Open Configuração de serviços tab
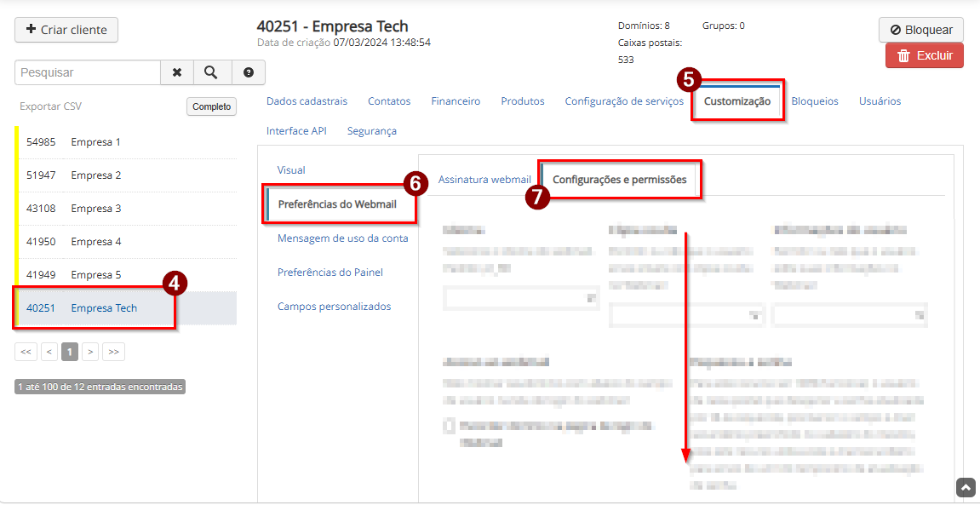 (x=624, y=101)
